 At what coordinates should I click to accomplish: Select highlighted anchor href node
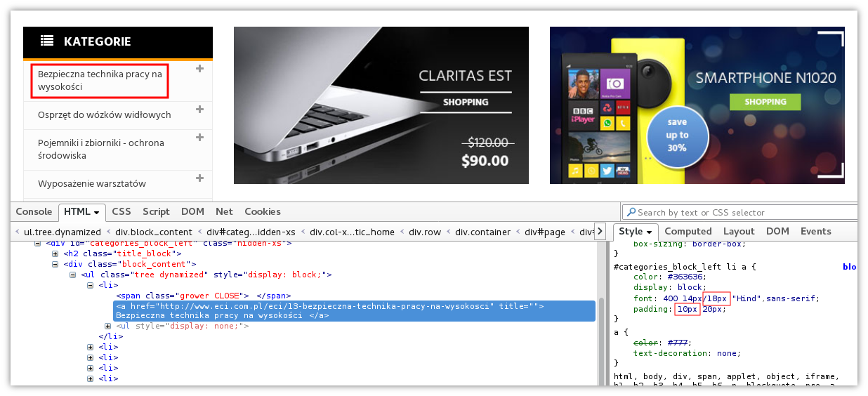click(355, 311)
